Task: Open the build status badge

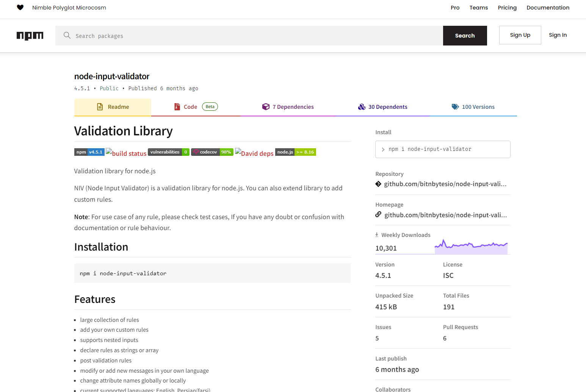Action: click(x=126, y=152)
